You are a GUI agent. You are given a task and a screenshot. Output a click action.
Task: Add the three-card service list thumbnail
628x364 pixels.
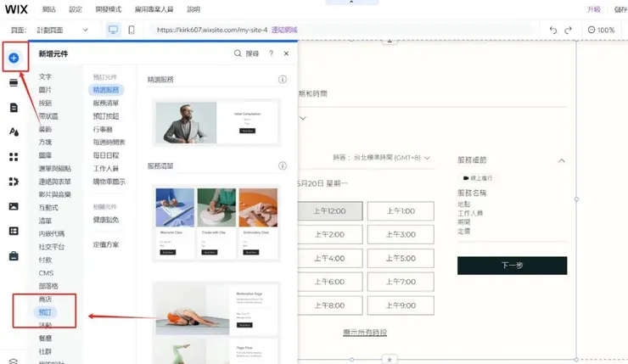pyautogui.click(x=216, y=223)
